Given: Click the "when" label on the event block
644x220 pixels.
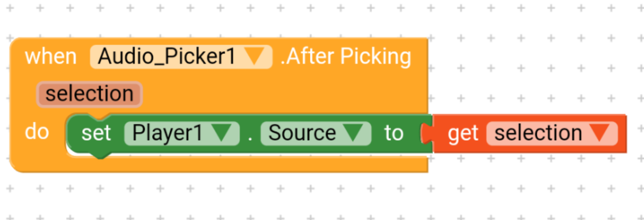Looking at the screenshot, I should [51, 57].
